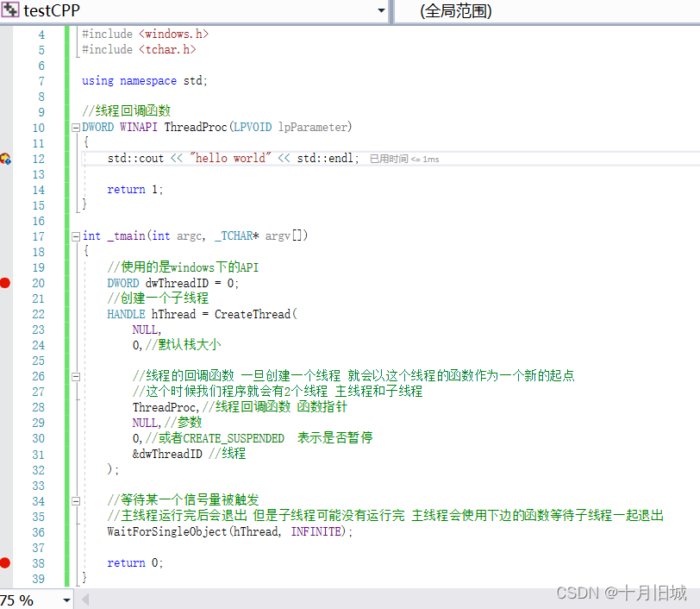Screen dimensions: 700x609
Task: Click the LPVOID parameter type
Action: point(253,128)
